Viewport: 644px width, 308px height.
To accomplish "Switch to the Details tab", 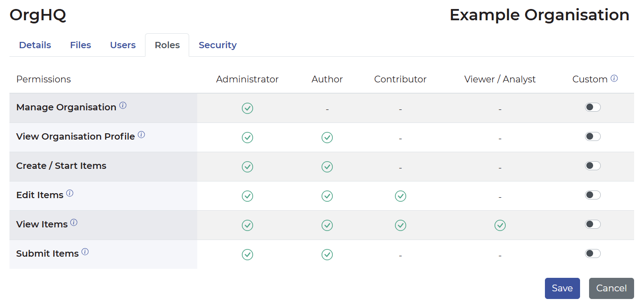I will 35,45.
